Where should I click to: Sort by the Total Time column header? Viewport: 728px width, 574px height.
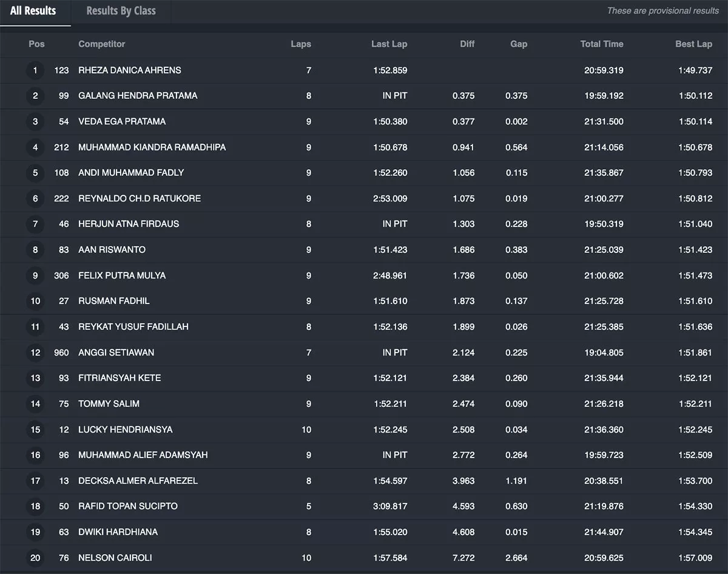click(x=601, y=44)
